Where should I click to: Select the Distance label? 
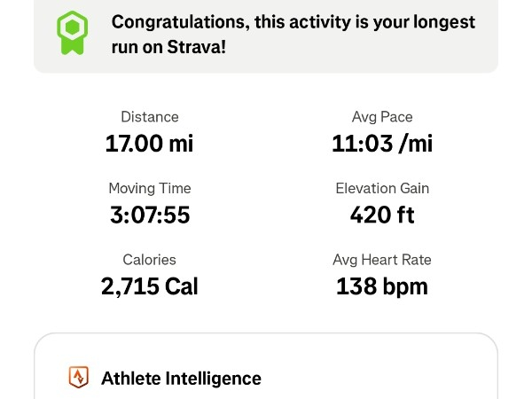pyautogui.click(x=150, y=117)
